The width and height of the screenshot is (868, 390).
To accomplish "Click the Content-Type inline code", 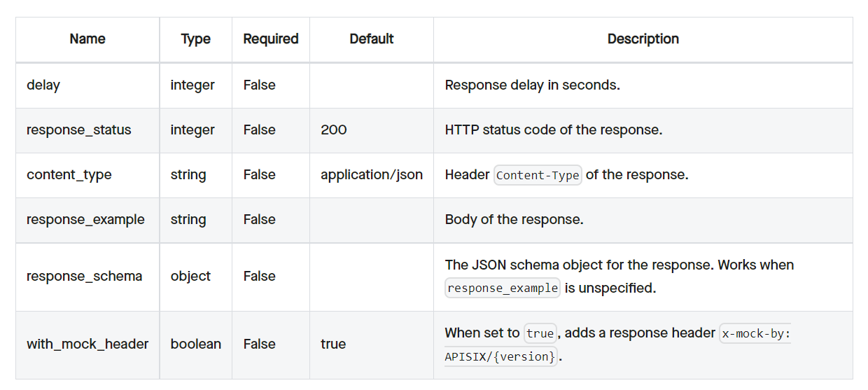I will (538, 175).
